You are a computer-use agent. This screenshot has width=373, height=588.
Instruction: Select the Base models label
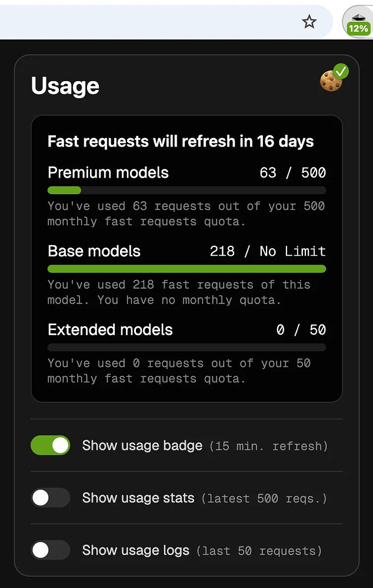[94, 251]
